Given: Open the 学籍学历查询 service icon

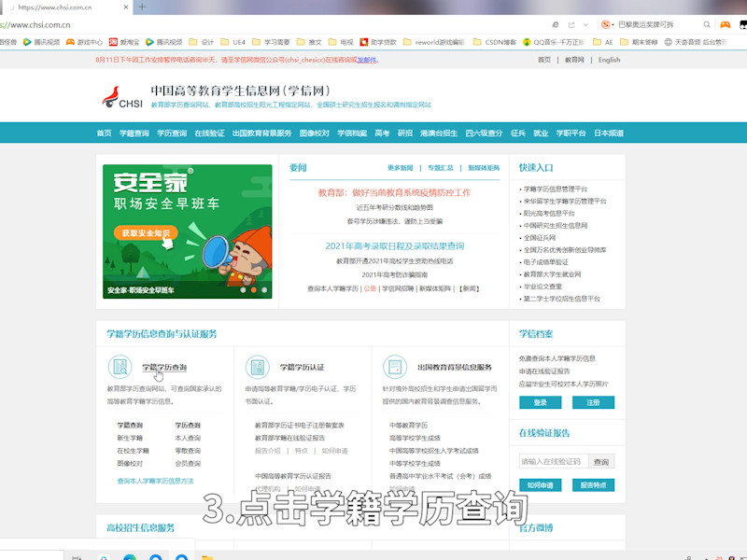Looking at the screenshot, I should coord(119,366).
